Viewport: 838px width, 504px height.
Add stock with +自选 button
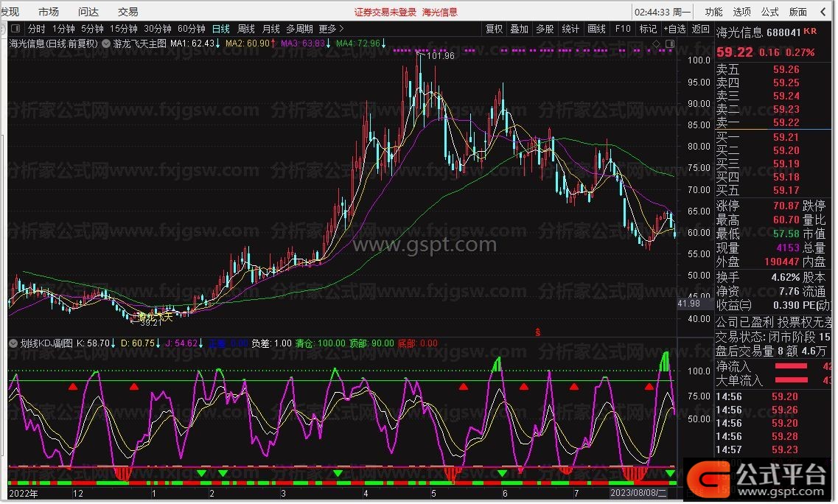pos(674,29)
